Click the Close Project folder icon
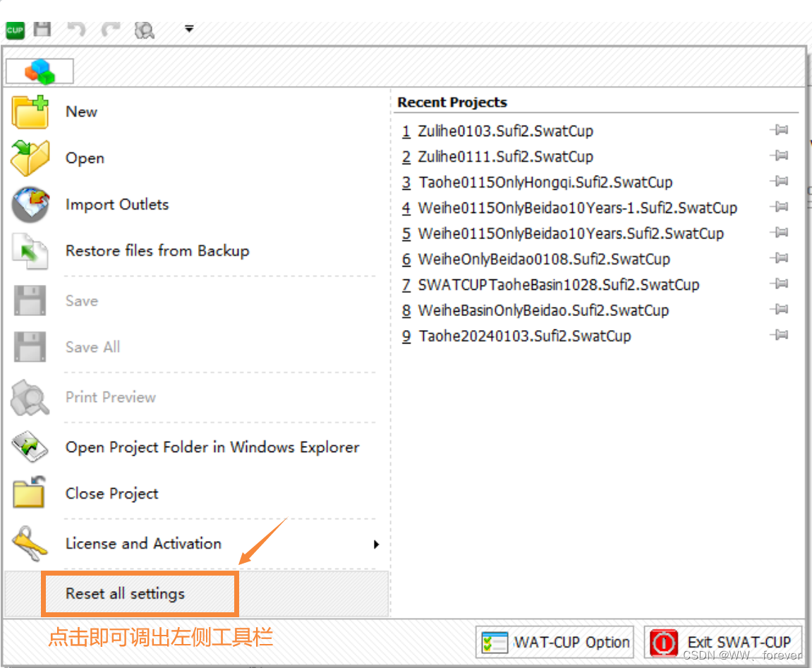 point(29,492)
